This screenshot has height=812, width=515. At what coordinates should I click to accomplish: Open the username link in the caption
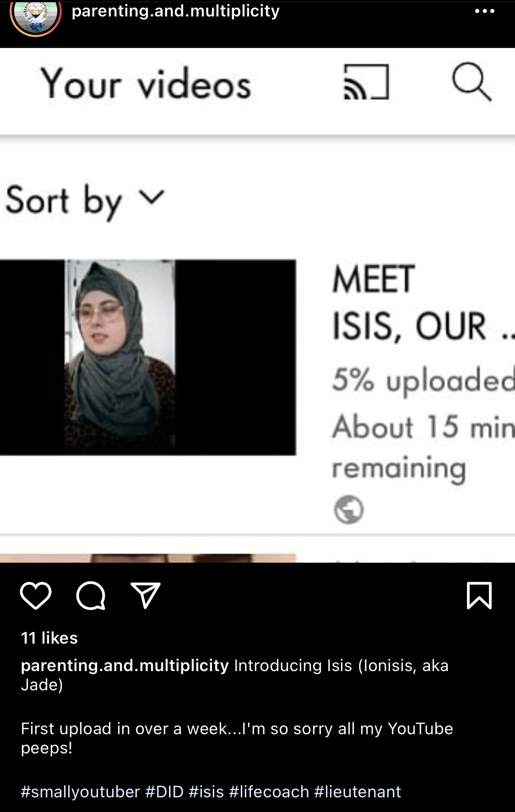coord(125,665)
